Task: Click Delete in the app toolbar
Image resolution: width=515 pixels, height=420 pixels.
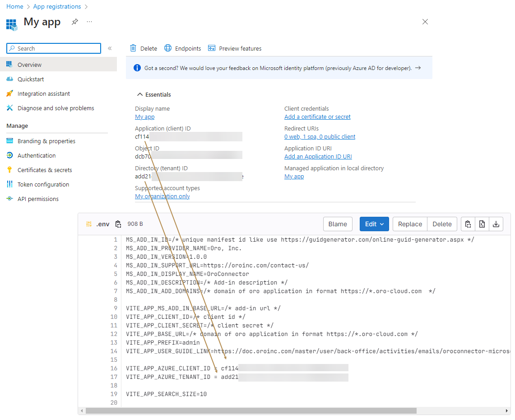Action: [x=144, y=48]
